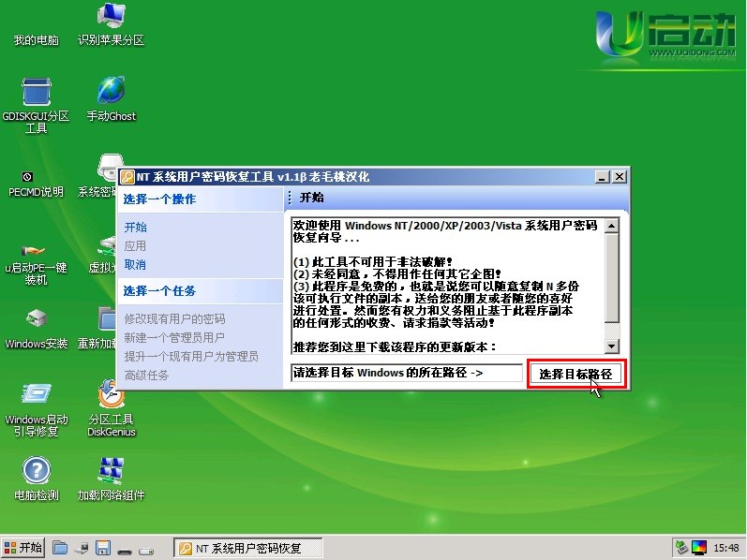747x560 pixels.
Task: Click the 开始 link in the operations panel
Action: [135, 228]
